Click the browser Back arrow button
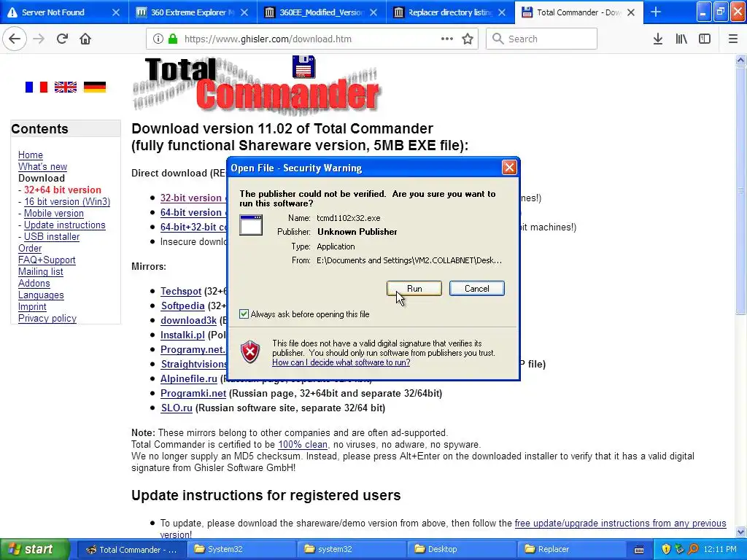 [x=15, y=39]
